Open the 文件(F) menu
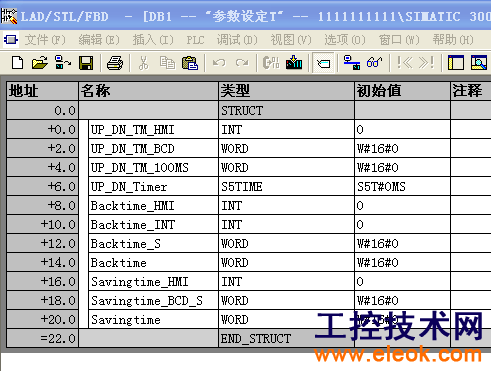Screen dimensions: 491x371 (45, 40)
